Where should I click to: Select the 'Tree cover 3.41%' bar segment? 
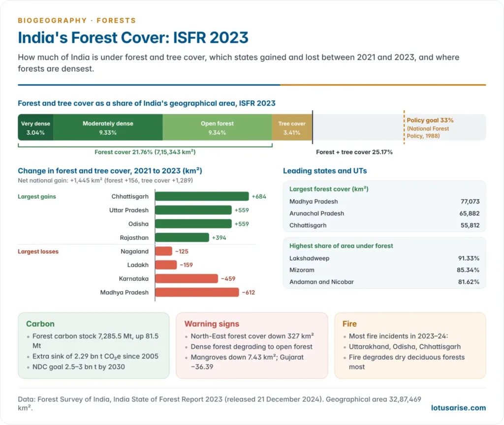tap(292, 127)
